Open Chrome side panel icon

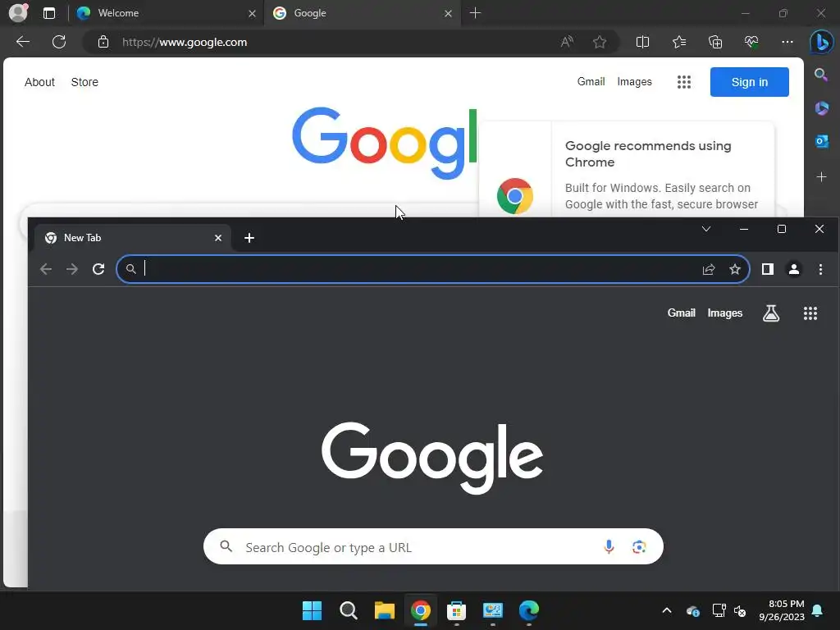coord(768,269)
